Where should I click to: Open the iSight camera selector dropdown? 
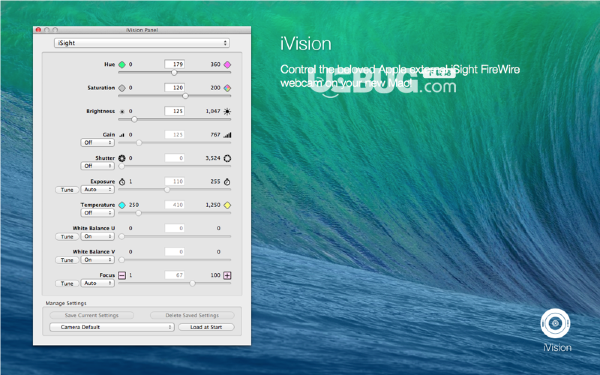(142, 43)
